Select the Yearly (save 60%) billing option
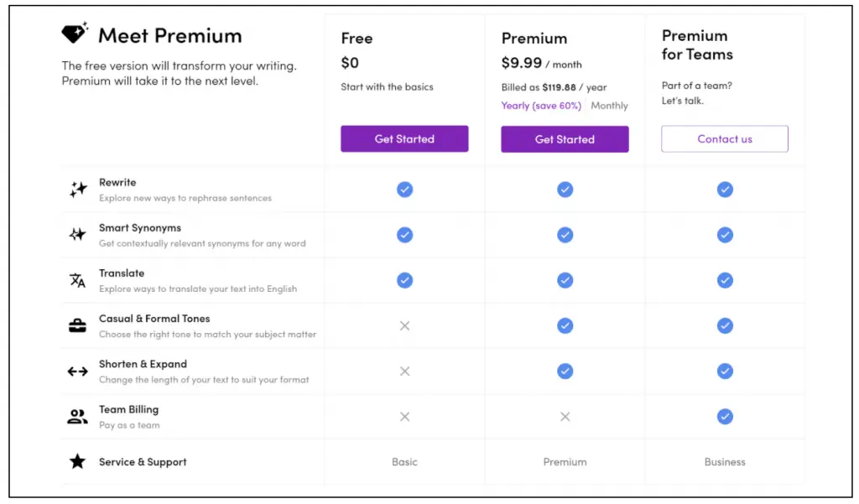859x504 pixels. tap(542, 106)
